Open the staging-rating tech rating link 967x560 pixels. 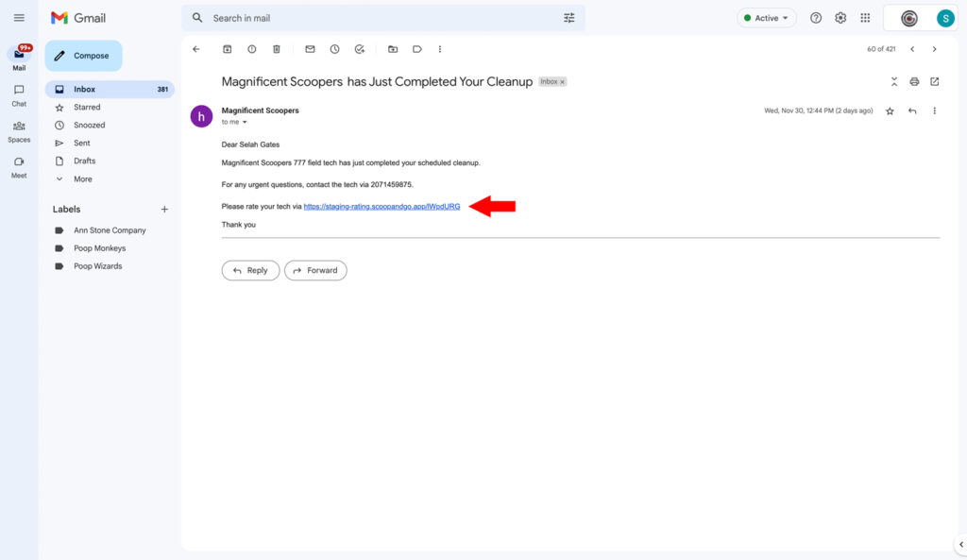tap(382, 206)
